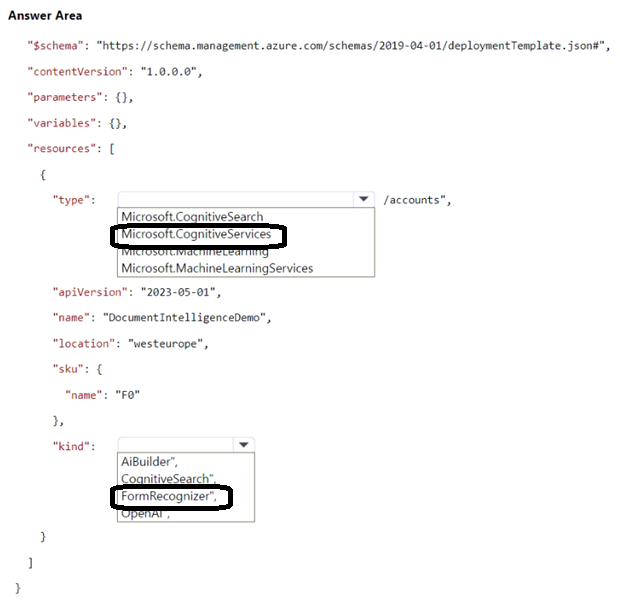Open the "kind" dropdown arrow
Viewport: 620px width, 603px height.
[244, 445]
